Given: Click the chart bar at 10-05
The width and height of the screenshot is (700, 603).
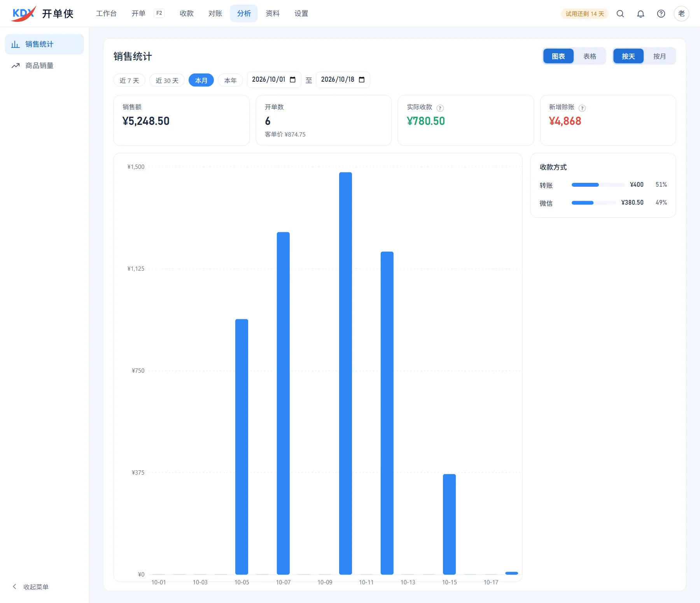Looking at the screenshot, I should 241,447.
